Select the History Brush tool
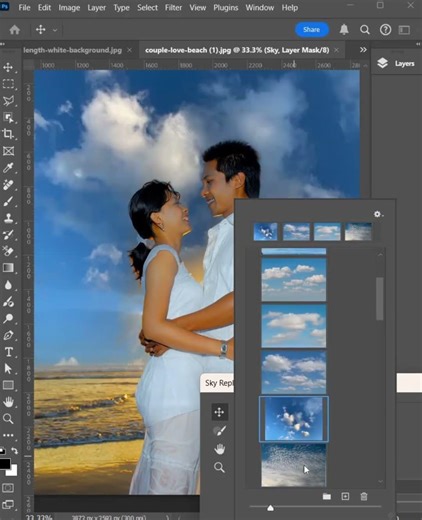422x520 pixels. click(8, 235)
